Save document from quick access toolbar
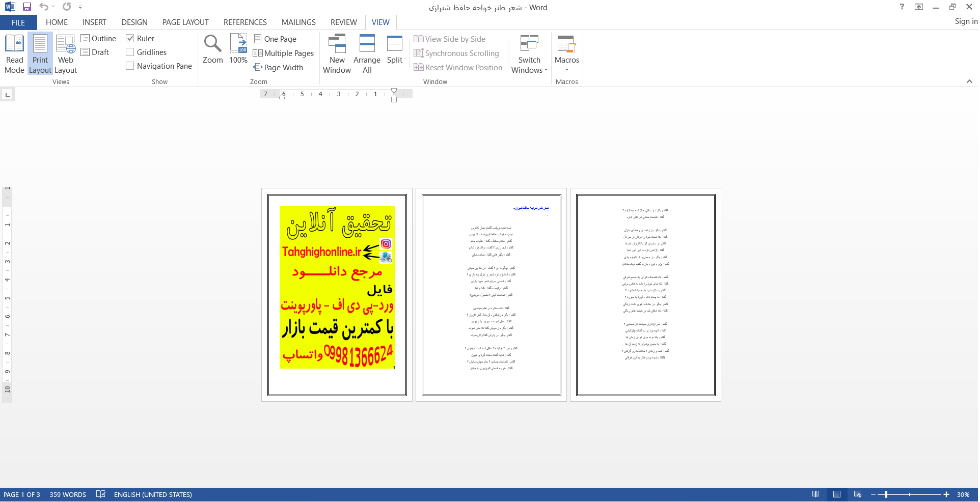Screen dimensions: 980x502 coord(27,7)
